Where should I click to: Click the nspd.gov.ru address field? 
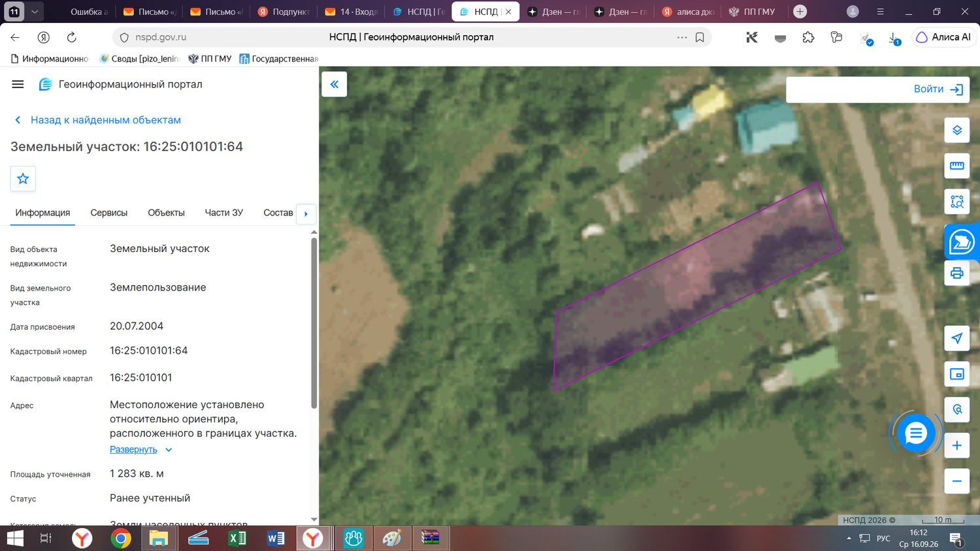(161, 37)
